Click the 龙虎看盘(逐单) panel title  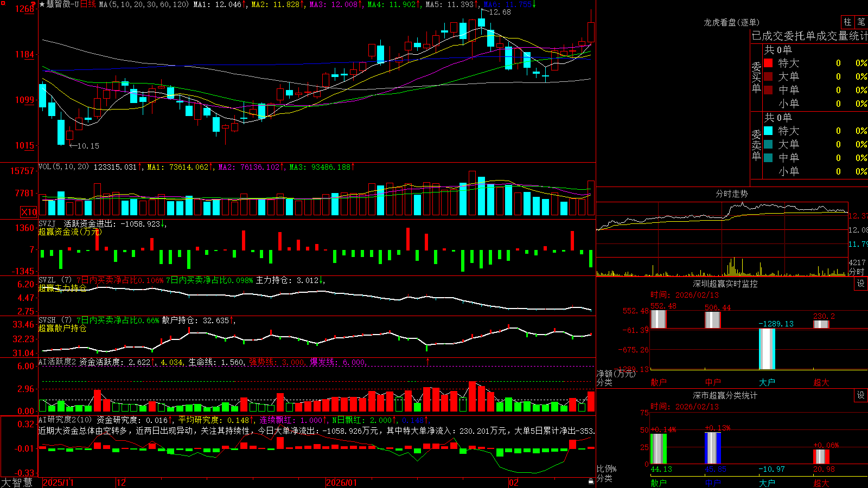pos(731,22)
